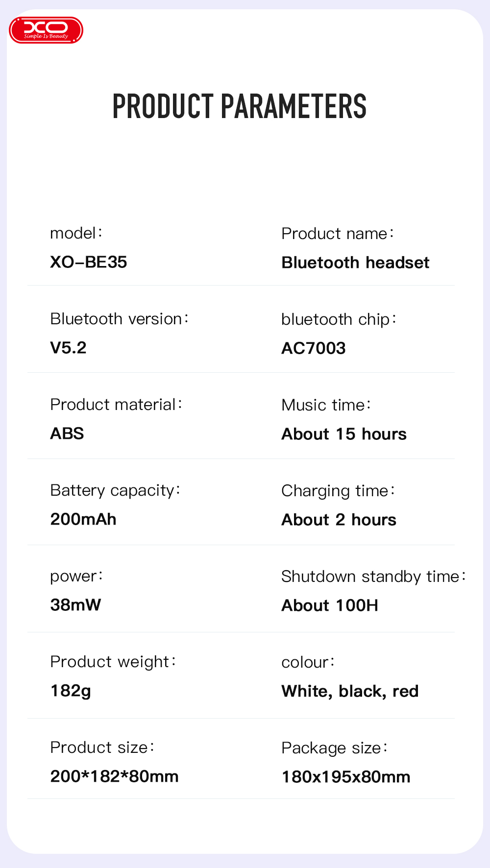Click the White, black, red colour value
Image resolution: width=490 pixels, height=868 pixels.
350,691
